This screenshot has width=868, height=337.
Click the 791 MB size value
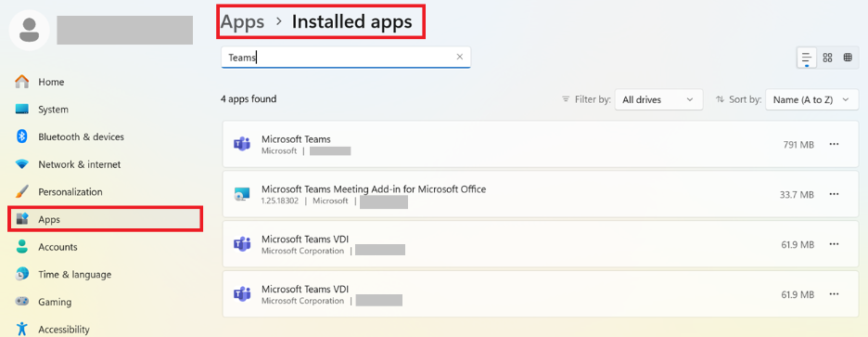click(x=798, y=145)
